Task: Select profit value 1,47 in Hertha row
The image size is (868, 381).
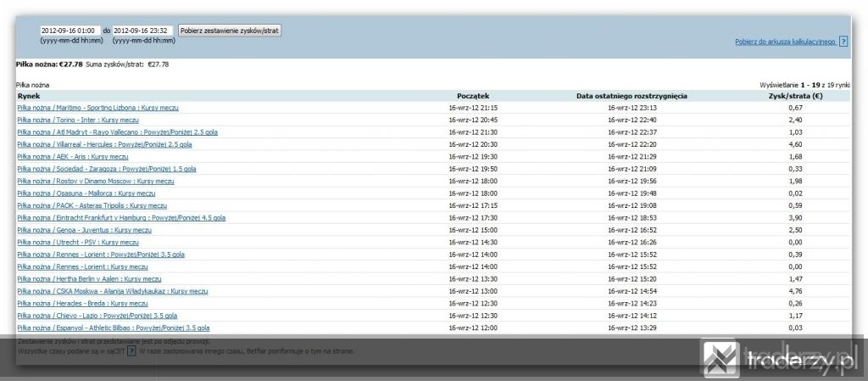Action: pos(795,278)
